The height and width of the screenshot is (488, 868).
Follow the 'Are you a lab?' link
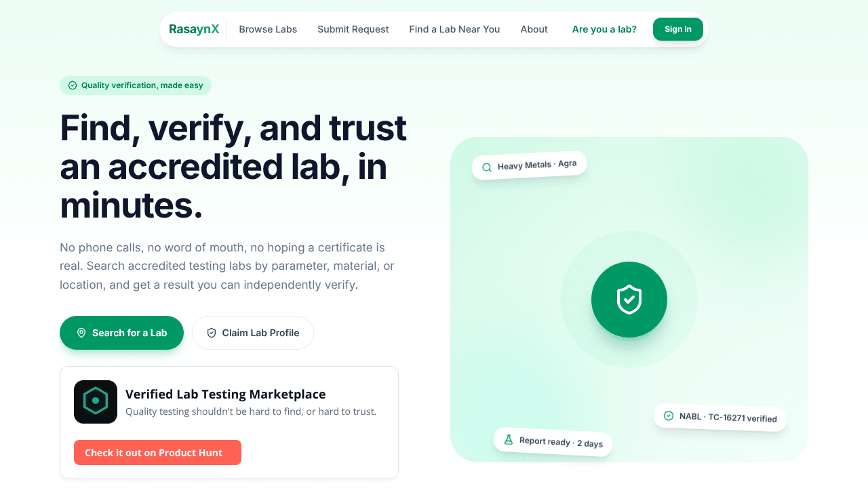[x=604, y=29]
